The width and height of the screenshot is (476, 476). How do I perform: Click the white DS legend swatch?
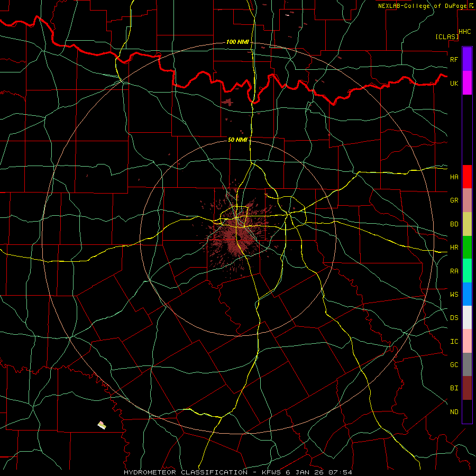[467, 317]
